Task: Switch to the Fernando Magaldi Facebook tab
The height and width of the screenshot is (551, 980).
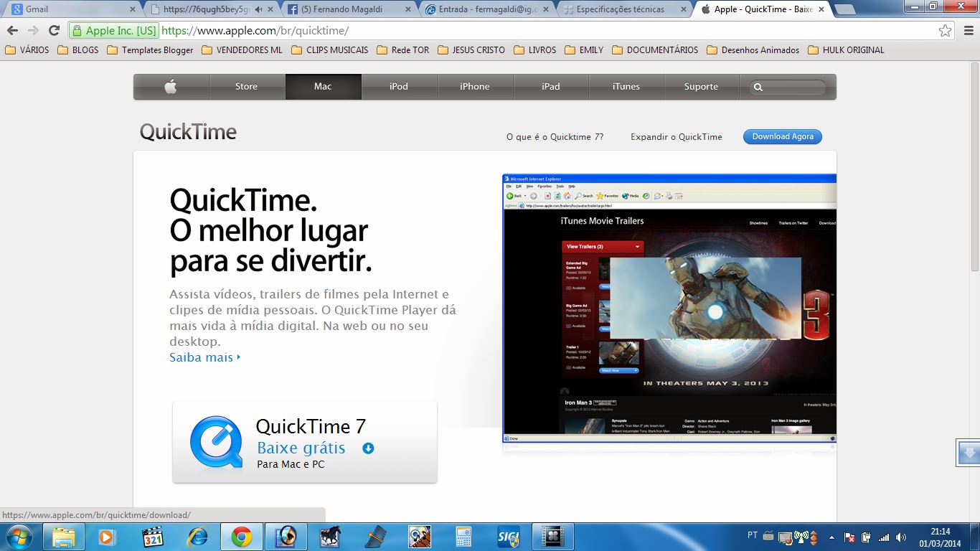Action: pyautogui.click(x=349, y=9)
